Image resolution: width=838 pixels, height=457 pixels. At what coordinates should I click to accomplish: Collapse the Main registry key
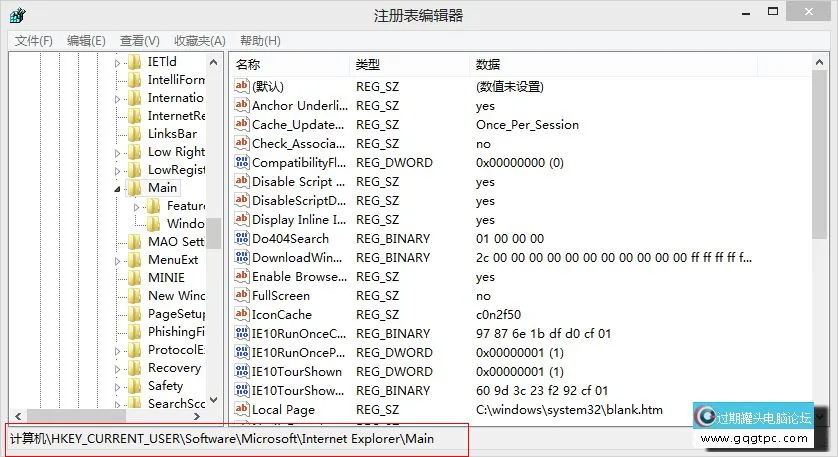(117, 188)
